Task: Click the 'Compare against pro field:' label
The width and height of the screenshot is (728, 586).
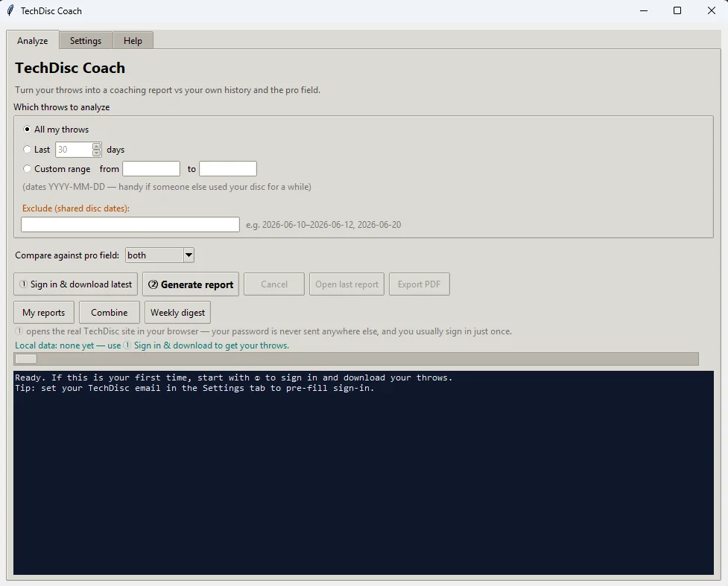Action: [67, 255]
